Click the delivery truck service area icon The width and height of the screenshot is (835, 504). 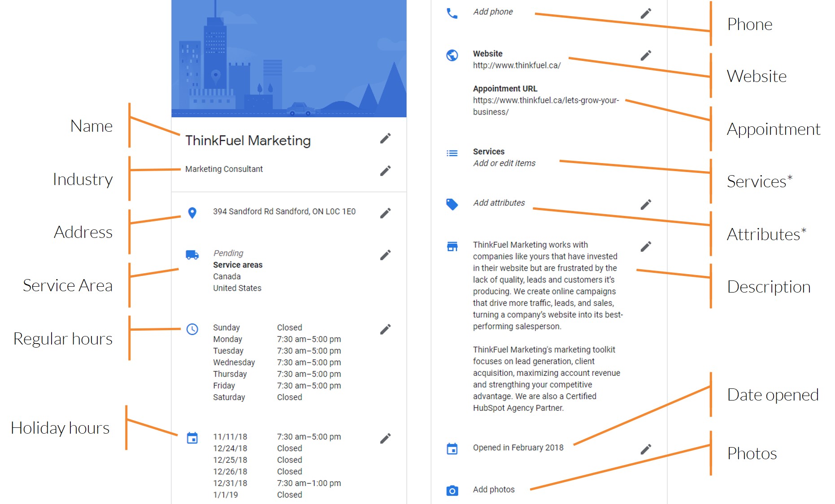(192, 255)
